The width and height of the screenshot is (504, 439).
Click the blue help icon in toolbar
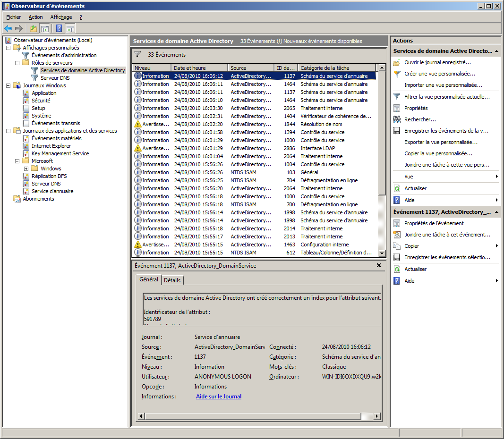(x=59, y=28)
